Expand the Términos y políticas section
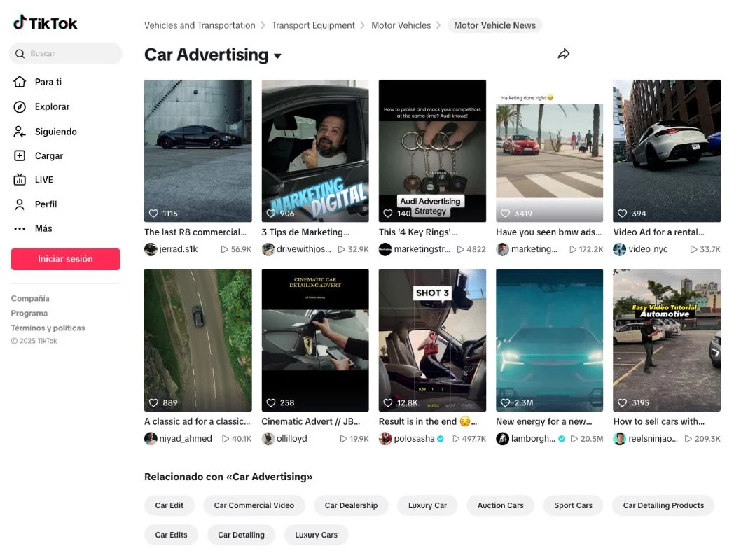 click(x=48, y=328)
